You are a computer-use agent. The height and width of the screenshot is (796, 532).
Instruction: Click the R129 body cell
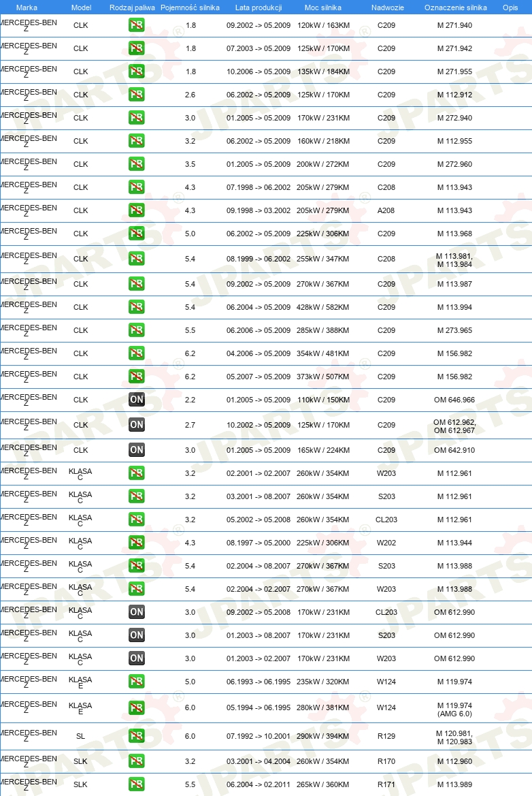tap(386, 736)
